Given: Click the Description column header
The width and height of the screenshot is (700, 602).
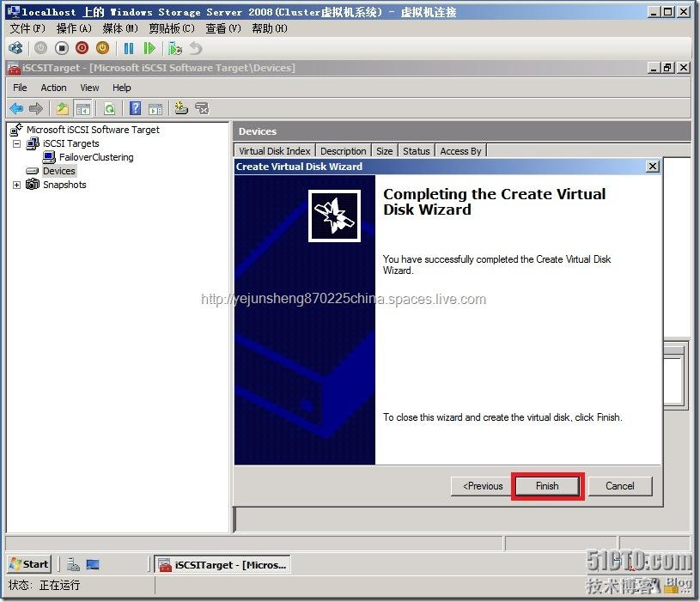Looking at the screenshot, I should point(344,151).
